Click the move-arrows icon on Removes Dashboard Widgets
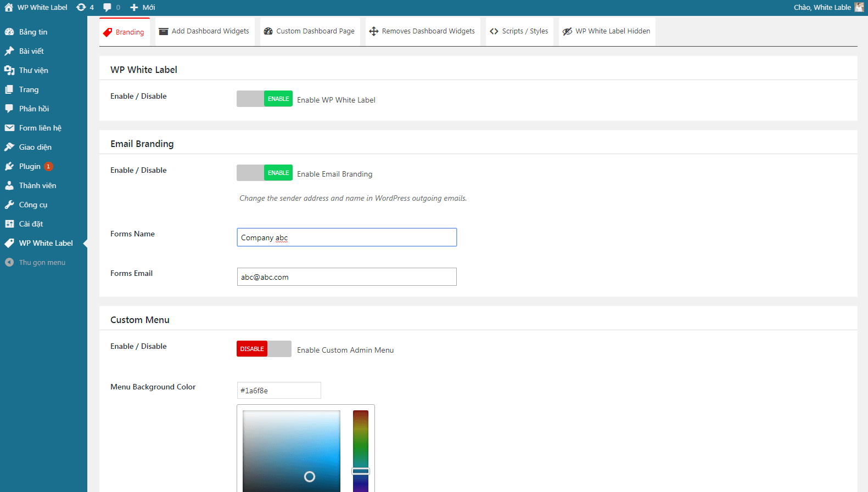868x492 pixels. (374, 31)
